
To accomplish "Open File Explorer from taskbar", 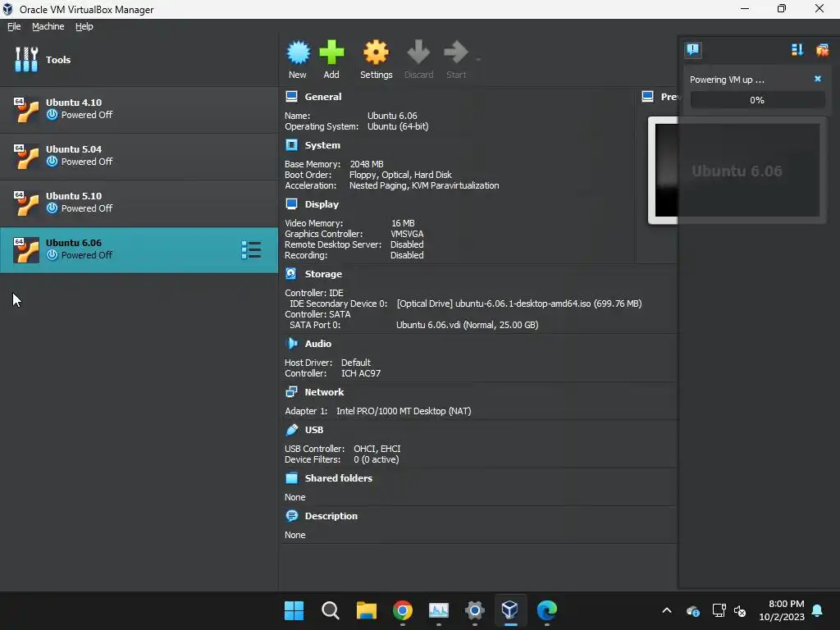I will click(x=367, y=610).
